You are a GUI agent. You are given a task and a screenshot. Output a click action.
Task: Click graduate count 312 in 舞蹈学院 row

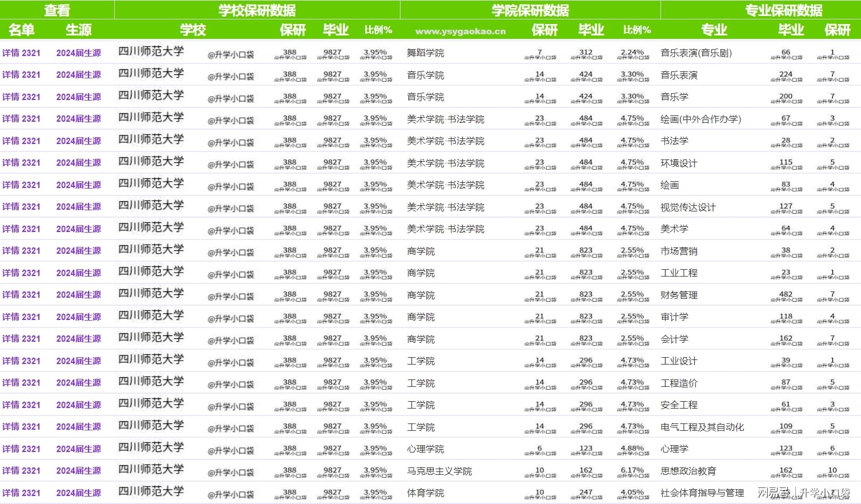click(586, 53)
